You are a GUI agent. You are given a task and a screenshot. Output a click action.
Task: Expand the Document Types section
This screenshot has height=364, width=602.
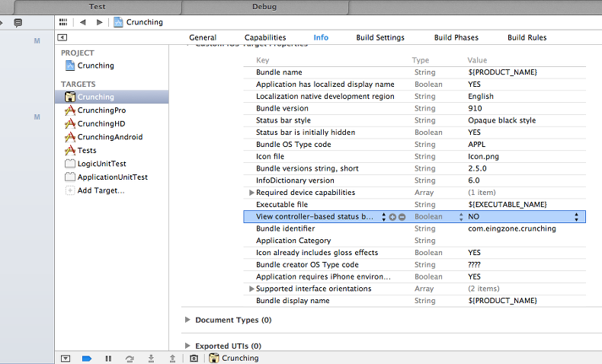(187, 320)
